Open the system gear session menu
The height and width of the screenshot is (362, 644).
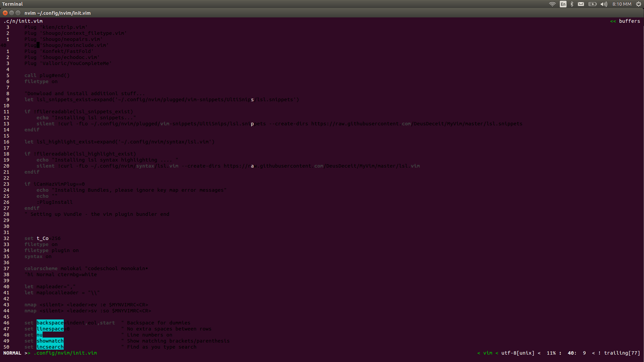(x=638, y=4)
